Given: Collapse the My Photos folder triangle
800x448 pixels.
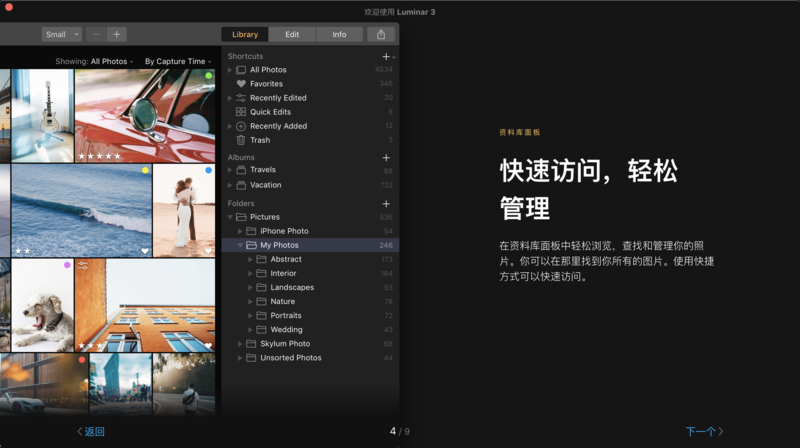Looking at the screenshot, I should point(240,245).
